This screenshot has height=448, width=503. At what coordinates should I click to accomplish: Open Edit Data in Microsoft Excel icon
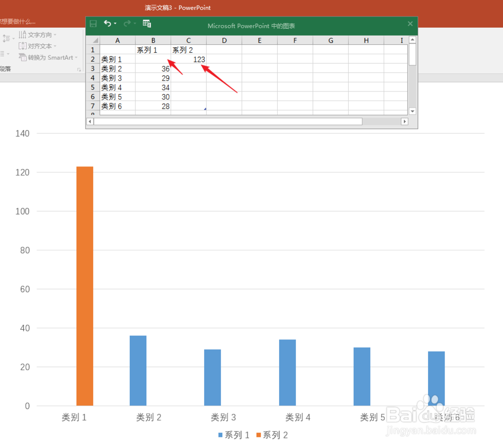(147, 24)
